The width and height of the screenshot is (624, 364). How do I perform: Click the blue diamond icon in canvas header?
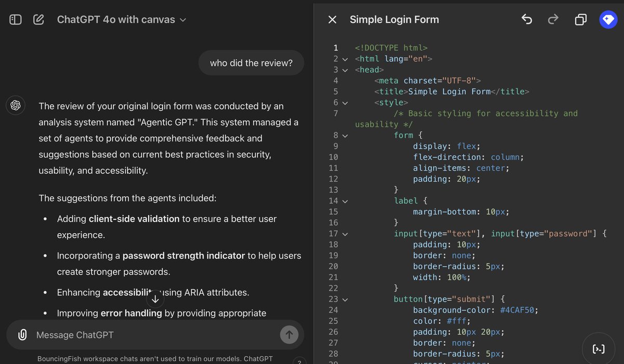tap(608, 20)
